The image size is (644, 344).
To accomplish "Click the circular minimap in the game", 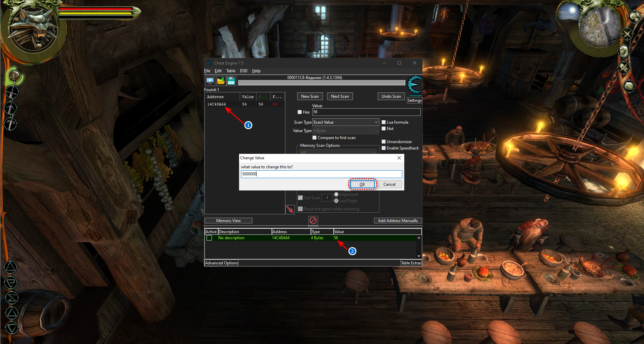I will tap(600, 27).
